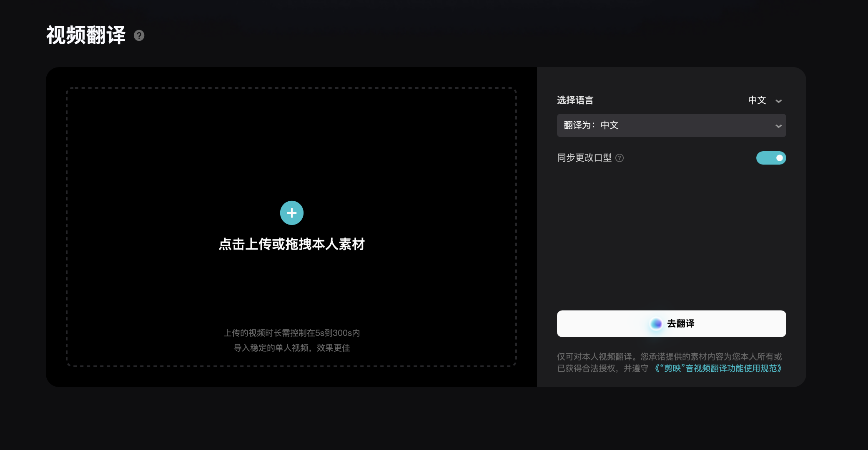Click the 仅可对本人视频翻译 disclaimer text
The width and height of the screenshot is (868, 450).
(669, 357)
